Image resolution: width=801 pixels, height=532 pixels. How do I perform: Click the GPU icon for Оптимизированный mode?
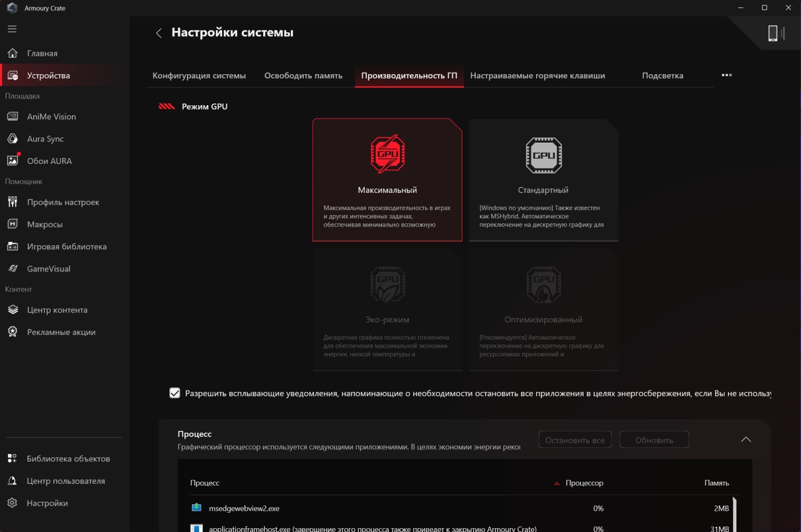(544, 284)
